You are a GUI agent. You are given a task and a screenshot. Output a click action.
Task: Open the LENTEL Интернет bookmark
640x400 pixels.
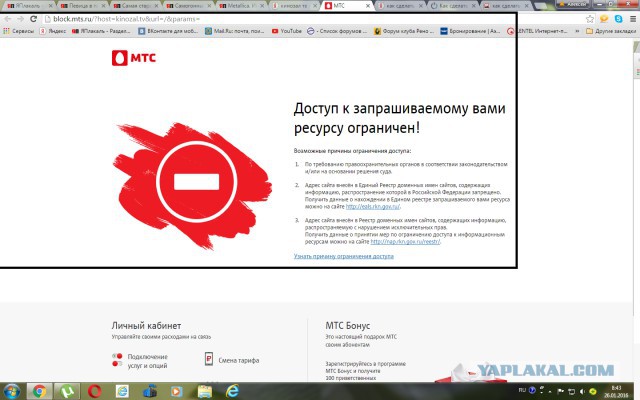point(537,31)
